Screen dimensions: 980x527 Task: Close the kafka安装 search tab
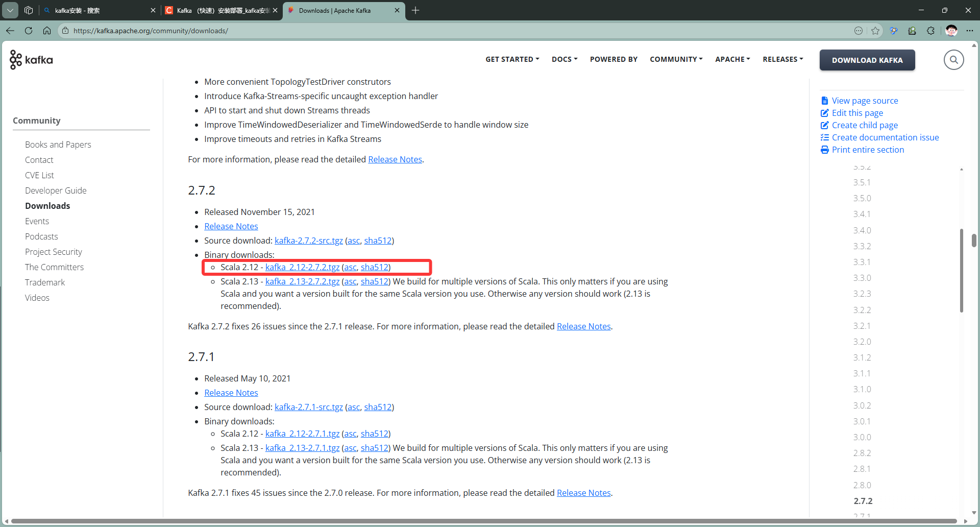coord(153,10)
